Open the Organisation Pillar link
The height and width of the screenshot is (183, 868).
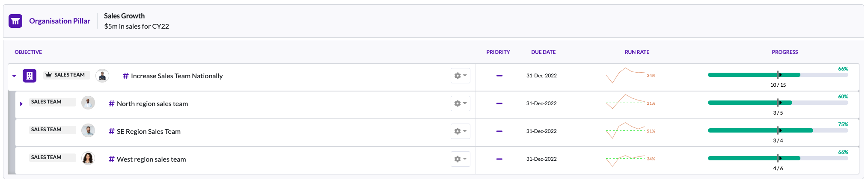(x=59, y=21)
